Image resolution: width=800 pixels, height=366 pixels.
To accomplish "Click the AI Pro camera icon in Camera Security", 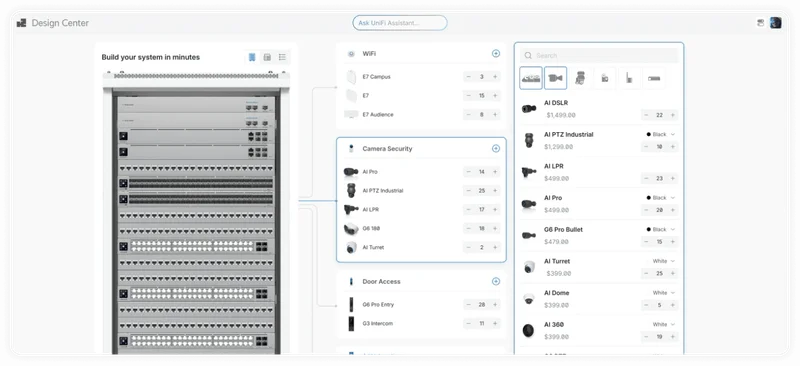I will pyautogui.click(x=351, y=172).
